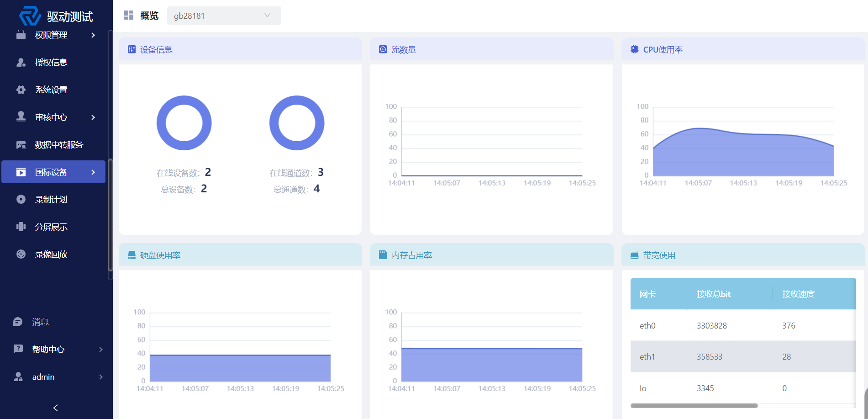Select the lo table row
Screen dimensions: 868x419
pyautogui.click(x=743, y=388)
